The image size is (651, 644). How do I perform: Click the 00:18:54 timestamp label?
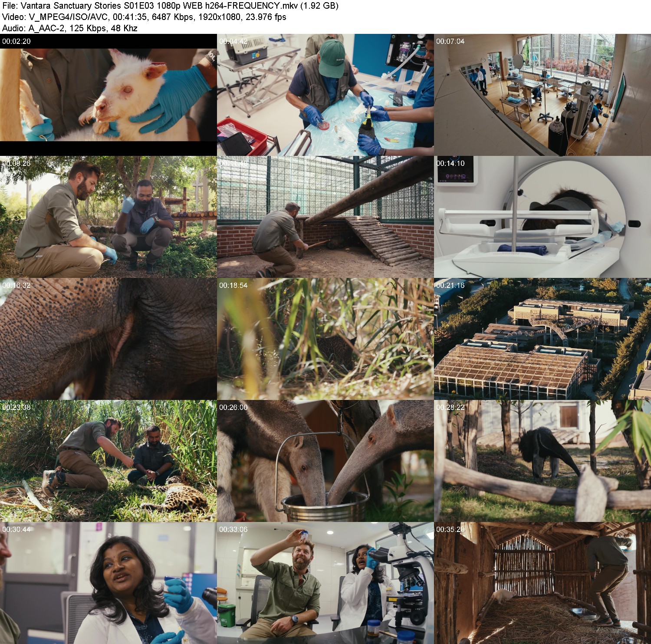tap(233, 285)
